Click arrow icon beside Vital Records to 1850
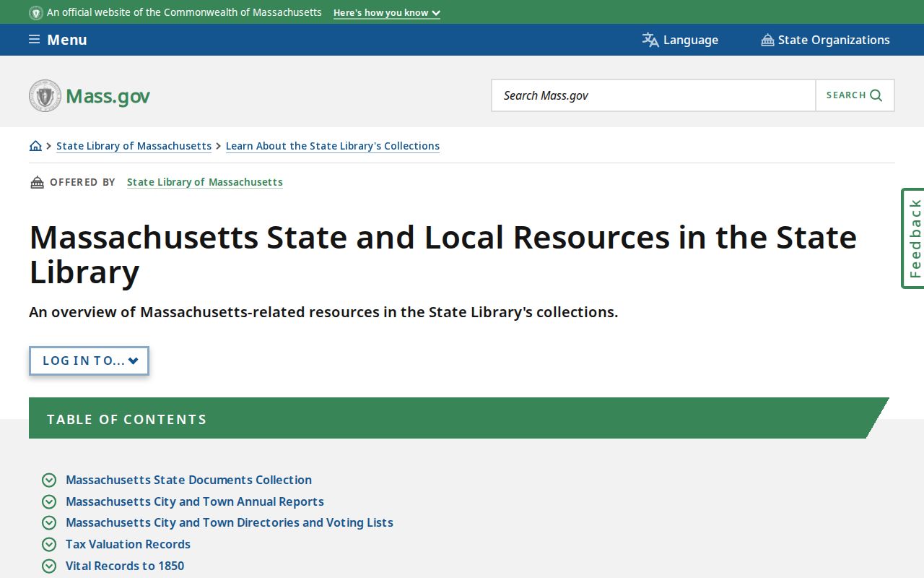924x578 pixels. click(49, 566)
